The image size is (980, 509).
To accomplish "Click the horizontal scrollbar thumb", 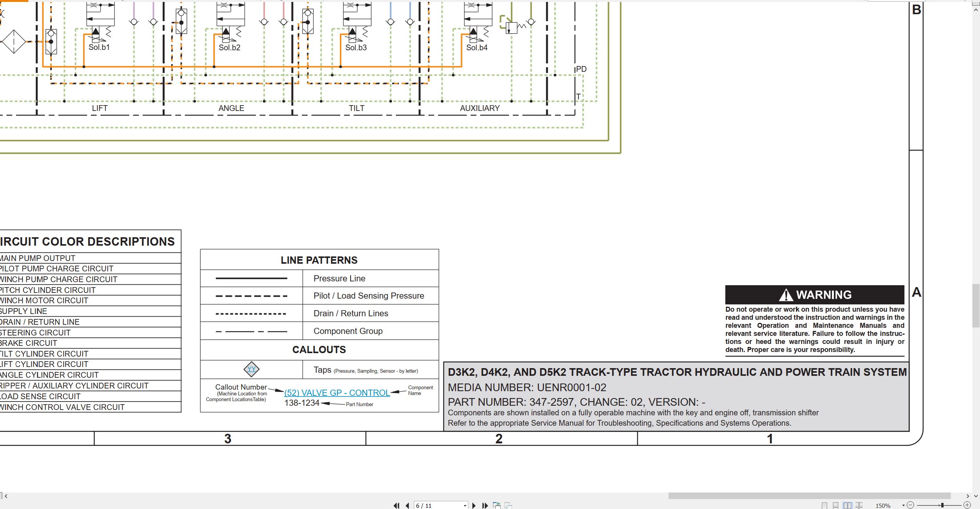I will click(x=809, y=496).
